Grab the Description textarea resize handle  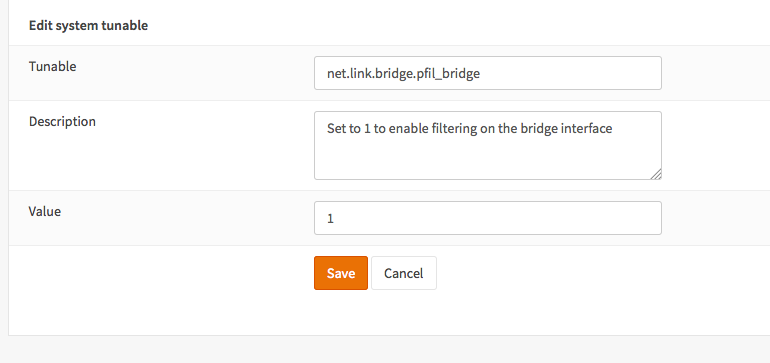(656, 174)
